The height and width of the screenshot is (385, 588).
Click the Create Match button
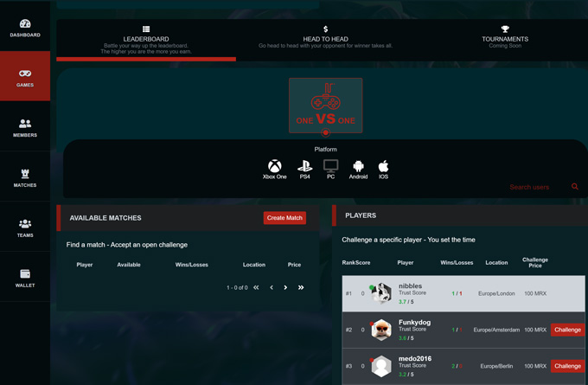tap(284, 218)
